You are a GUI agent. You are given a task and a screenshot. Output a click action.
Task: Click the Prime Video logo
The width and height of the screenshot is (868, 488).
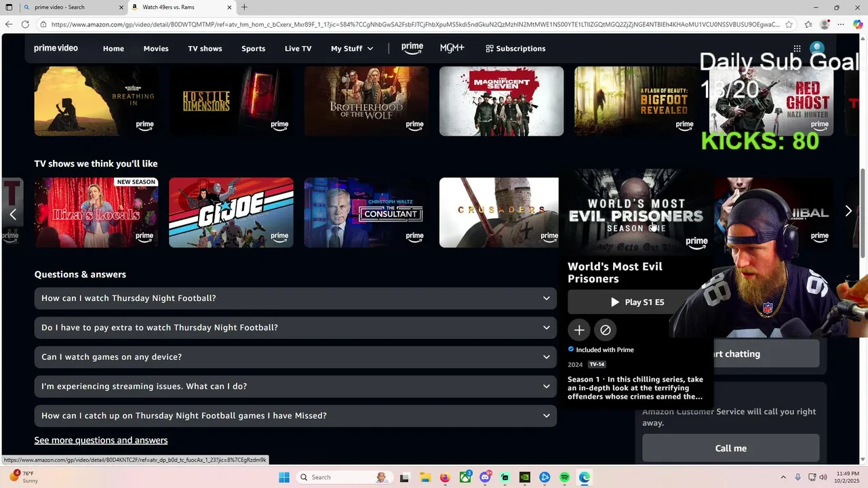point(56,48)
